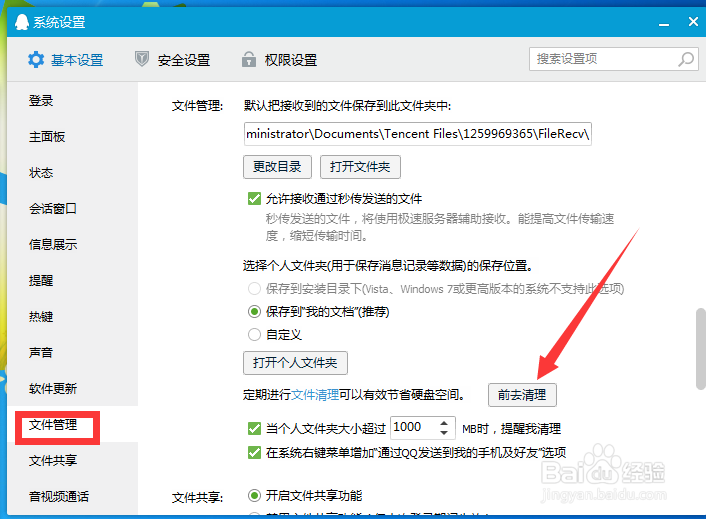Open the 文件清理 link
Viewport: 706px width, 519px height.
[315, 395]
